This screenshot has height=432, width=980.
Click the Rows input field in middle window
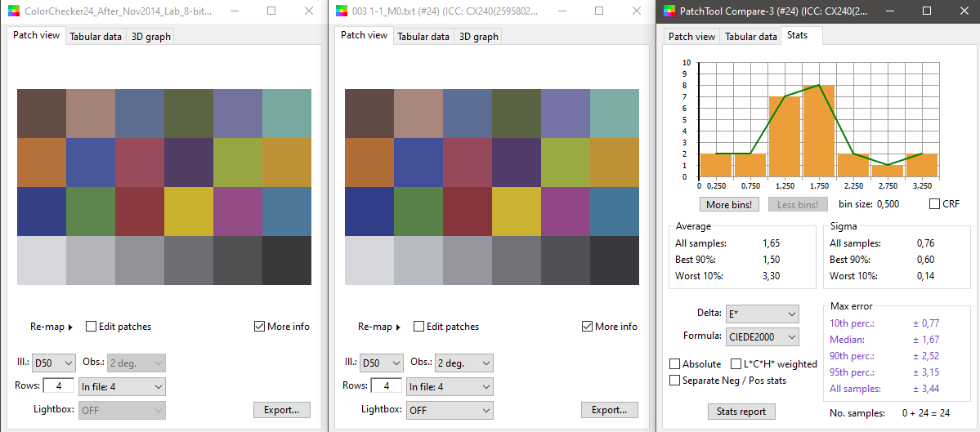[386, 386]
